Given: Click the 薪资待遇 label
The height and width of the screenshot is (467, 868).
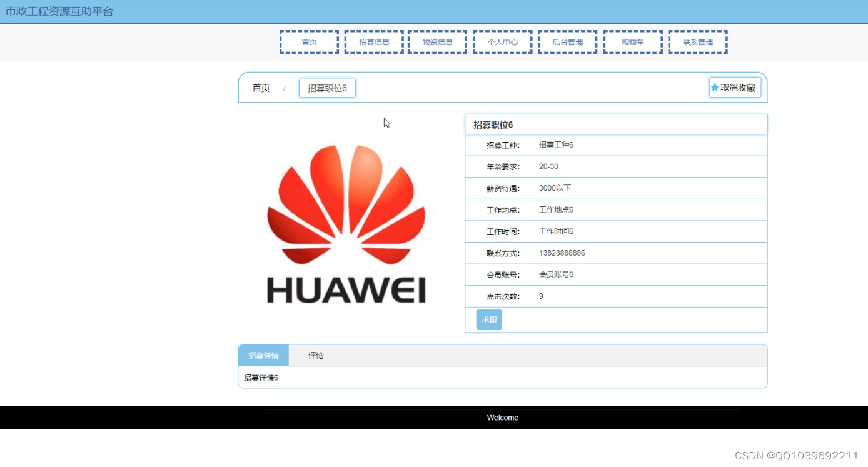Looking at the screenshot, I should 503,188.
